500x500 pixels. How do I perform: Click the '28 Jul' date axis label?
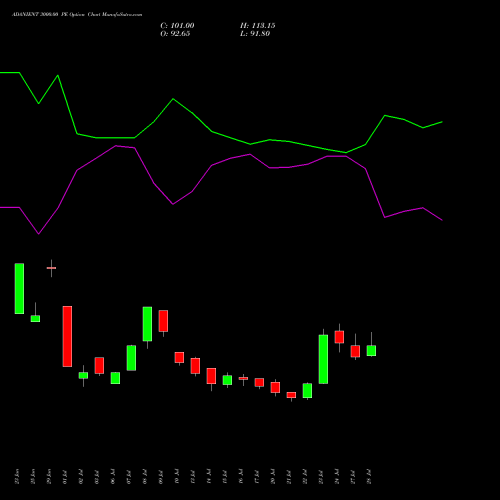pos(369,477)
